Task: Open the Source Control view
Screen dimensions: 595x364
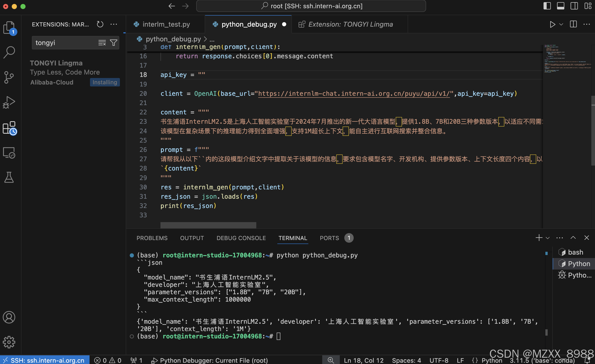Action: 9,77
